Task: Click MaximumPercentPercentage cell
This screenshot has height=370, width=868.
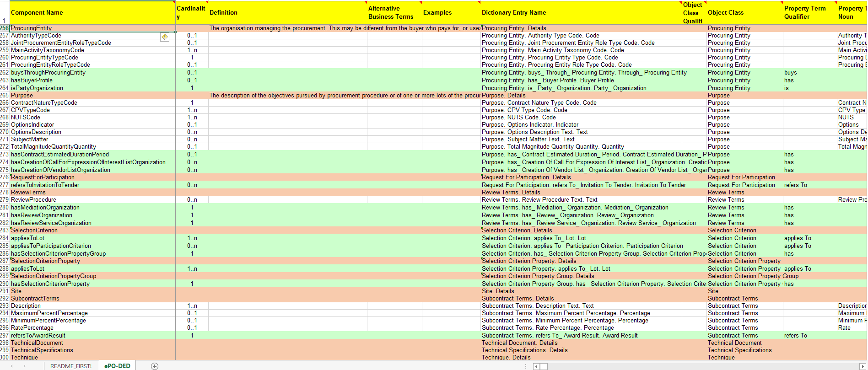Action: pyautogui.click(x=92, y=313)
